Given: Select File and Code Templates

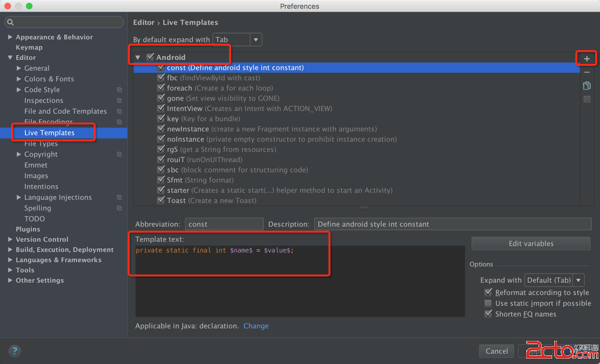Looking at the screenshot, I should tap(65, 111).
